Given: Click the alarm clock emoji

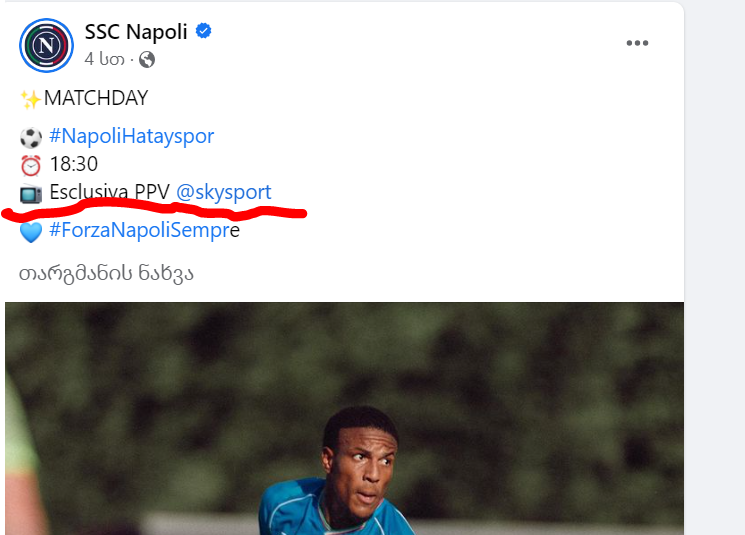Looking at the screenshot, I should tap(30, 164).
